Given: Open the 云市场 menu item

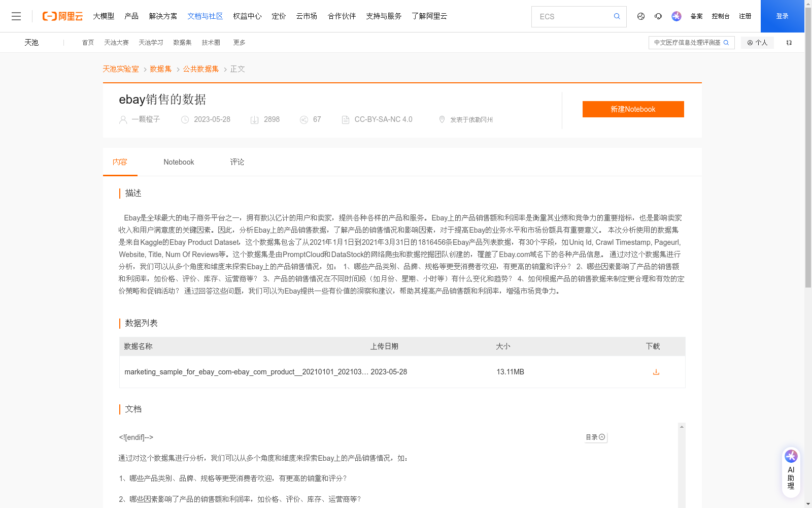Looking at the screenshot, I should pyautogui.click(x=307, y=16).
